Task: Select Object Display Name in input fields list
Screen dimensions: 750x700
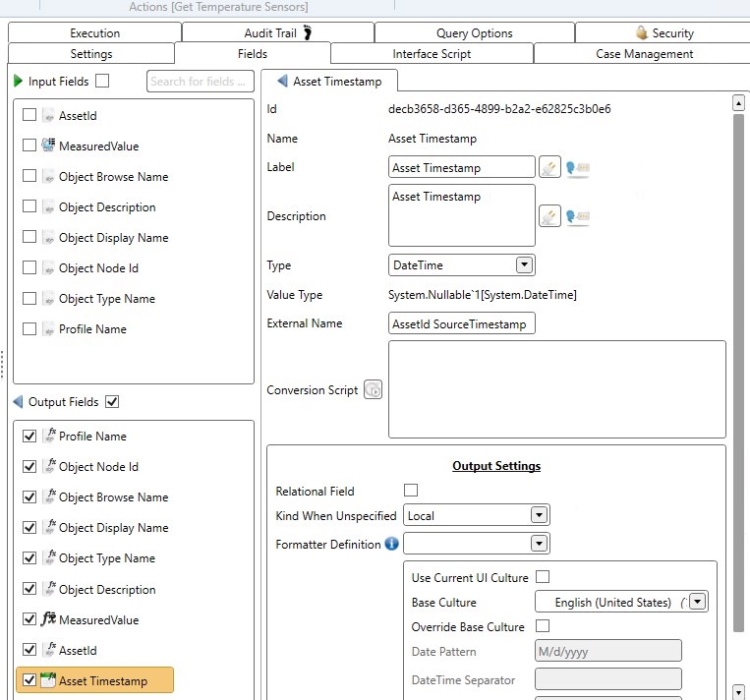Action: pos(113,238)
